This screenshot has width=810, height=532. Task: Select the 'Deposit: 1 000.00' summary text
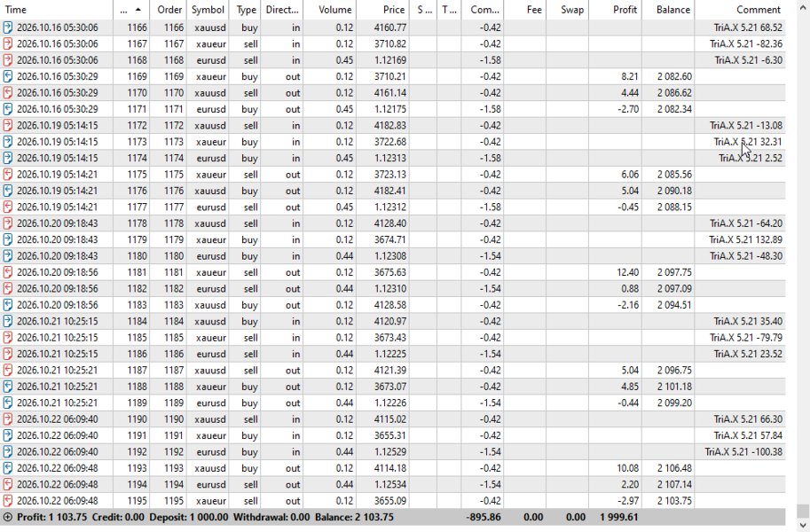(x=189, y=517)
